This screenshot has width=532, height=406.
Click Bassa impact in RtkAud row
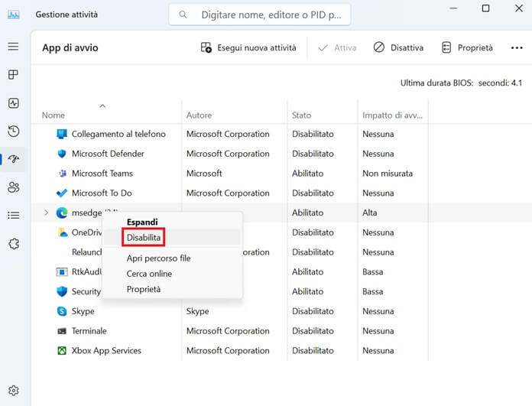(x=372, y=271)
